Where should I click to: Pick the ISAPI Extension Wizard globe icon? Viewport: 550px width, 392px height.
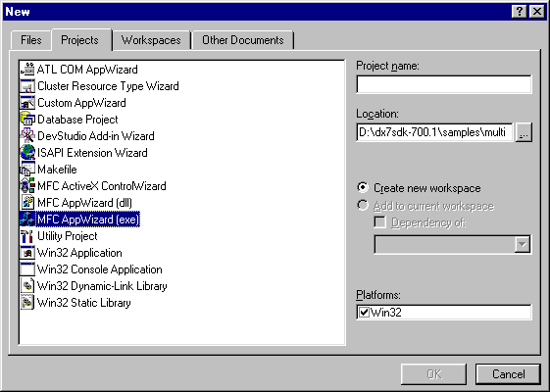[27, 153]
